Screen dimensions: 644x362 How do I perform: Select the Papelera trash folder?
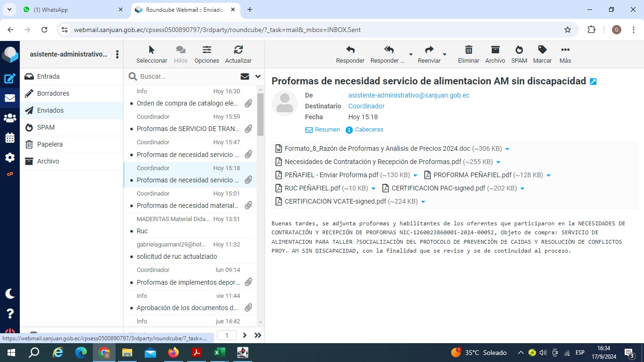(50, 144)
